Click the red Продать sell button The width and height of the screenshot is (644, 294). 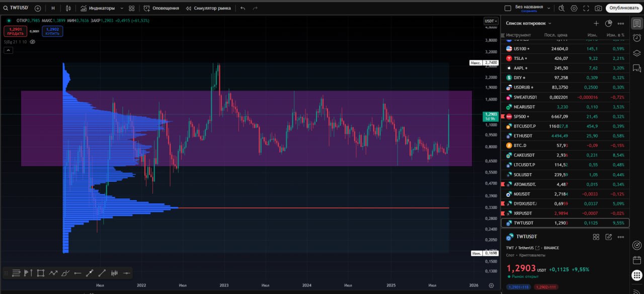click(16, 31)
